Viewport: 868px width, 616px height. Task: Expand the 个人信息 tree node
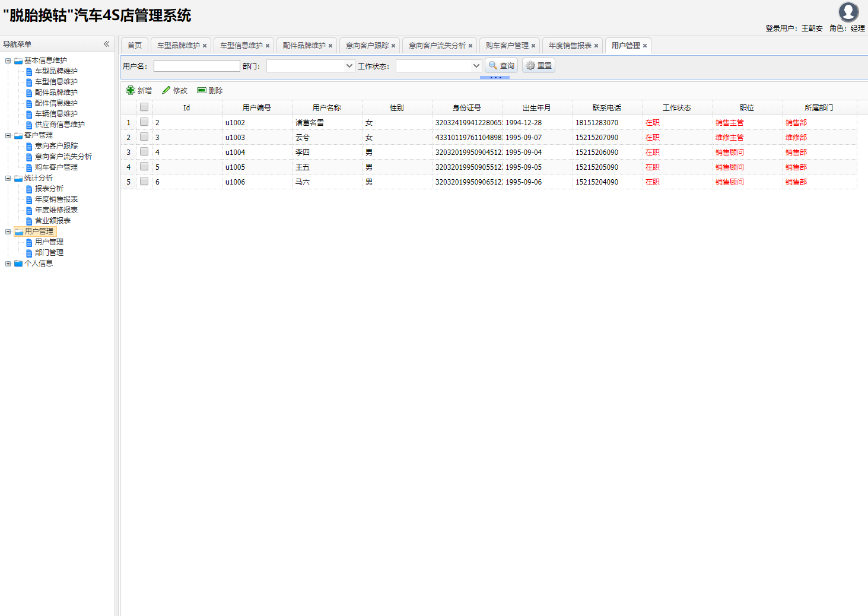pos(8,263)
